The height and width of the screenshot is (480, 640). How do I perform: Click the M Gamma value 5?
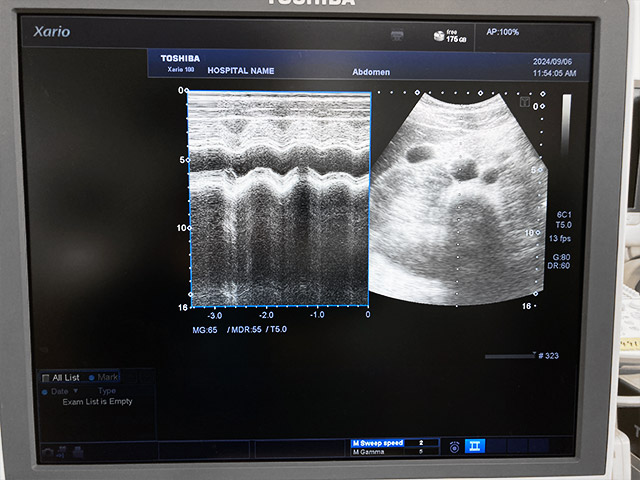(x=421, y=452)
